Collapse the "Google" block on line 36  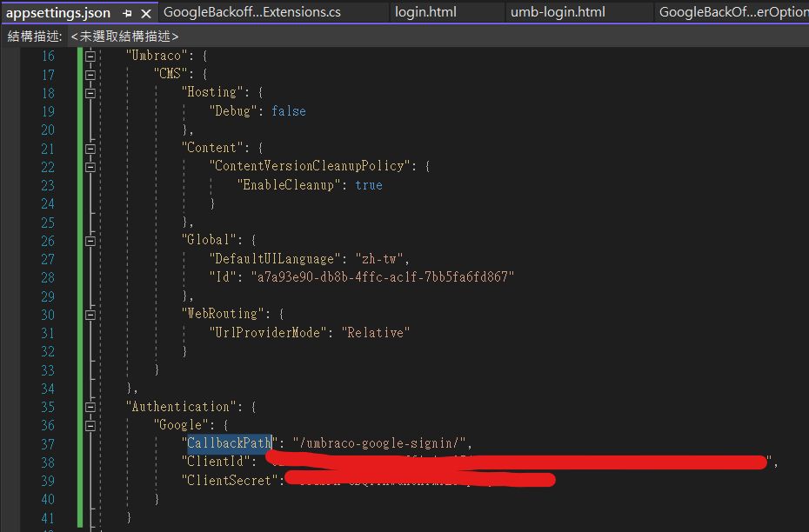[x=90, y=425]
